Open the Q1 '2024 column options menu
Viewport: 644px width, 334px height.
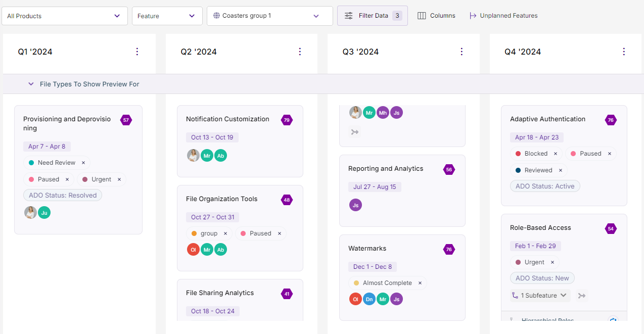137,51
